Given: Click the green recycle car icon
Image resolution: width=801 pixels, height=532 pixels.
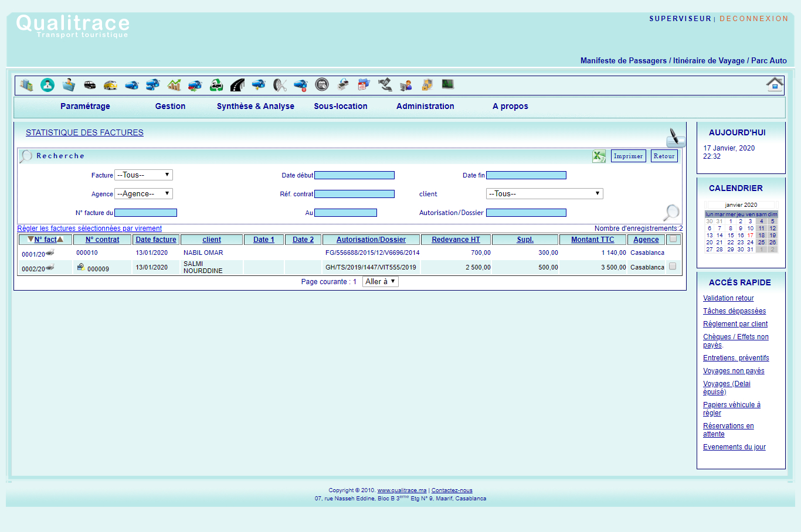Looking at the screenshot, I should [216, 85].
